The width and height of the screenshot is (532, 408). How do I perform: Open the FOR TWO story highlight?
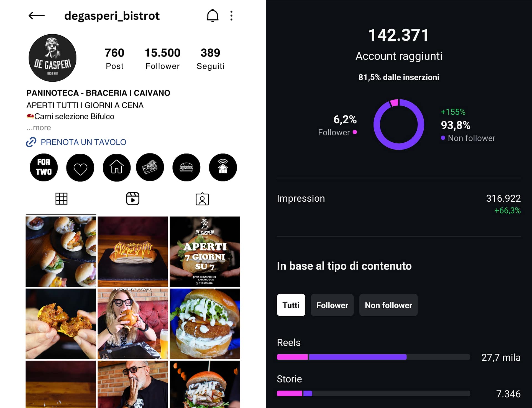44,168
